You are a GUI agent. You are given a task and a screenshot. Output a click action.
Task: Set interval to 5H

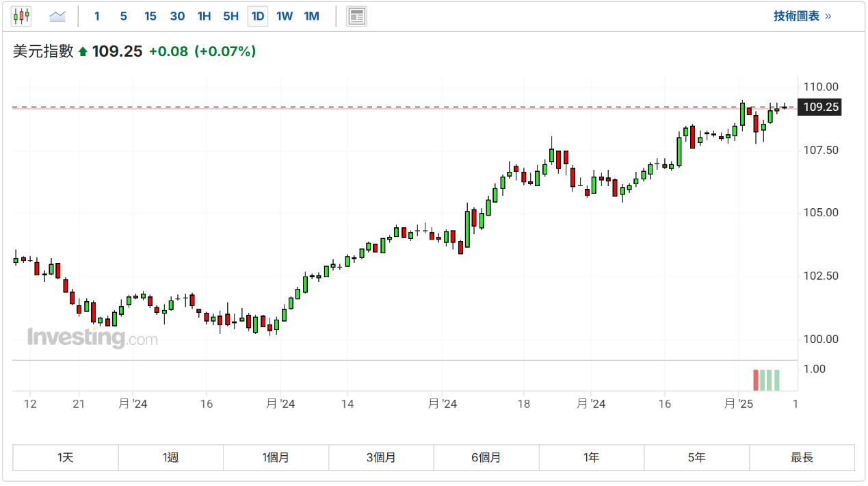pos(231,16)
